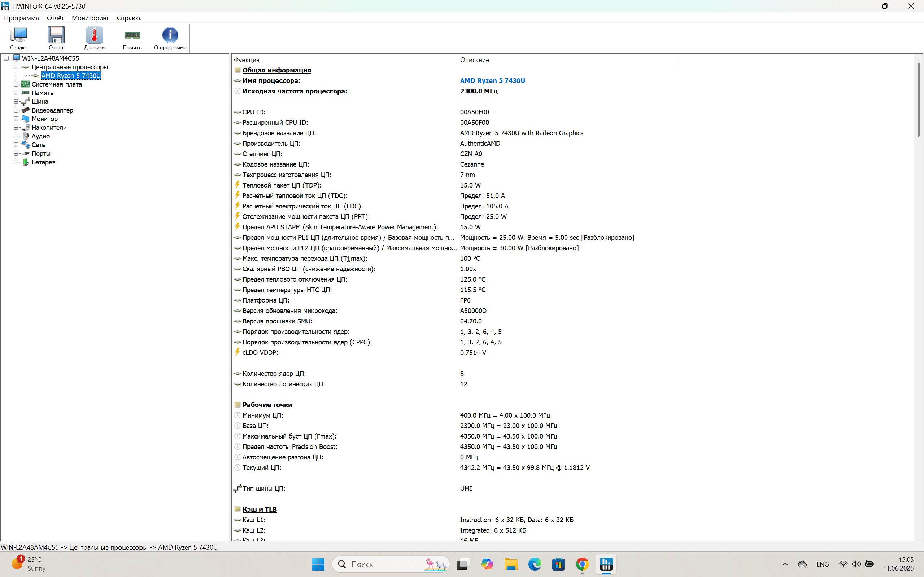The height and width of the screenshot is (577, 924).
Task: Open the Справка menu
Action: pos(129,18)
